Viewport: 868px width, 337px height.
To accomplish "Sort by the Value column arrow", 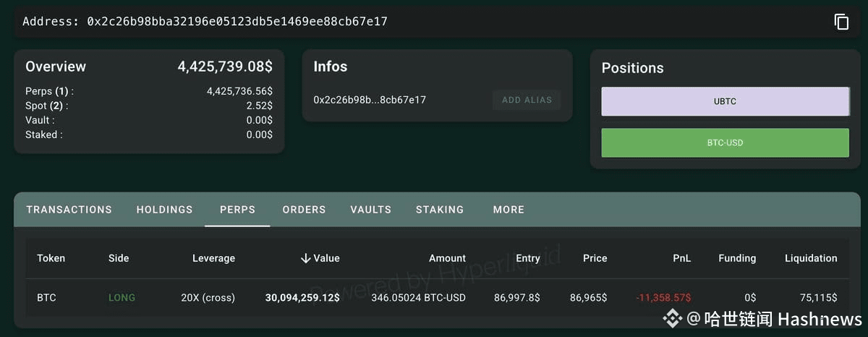I will coord(305,258).
